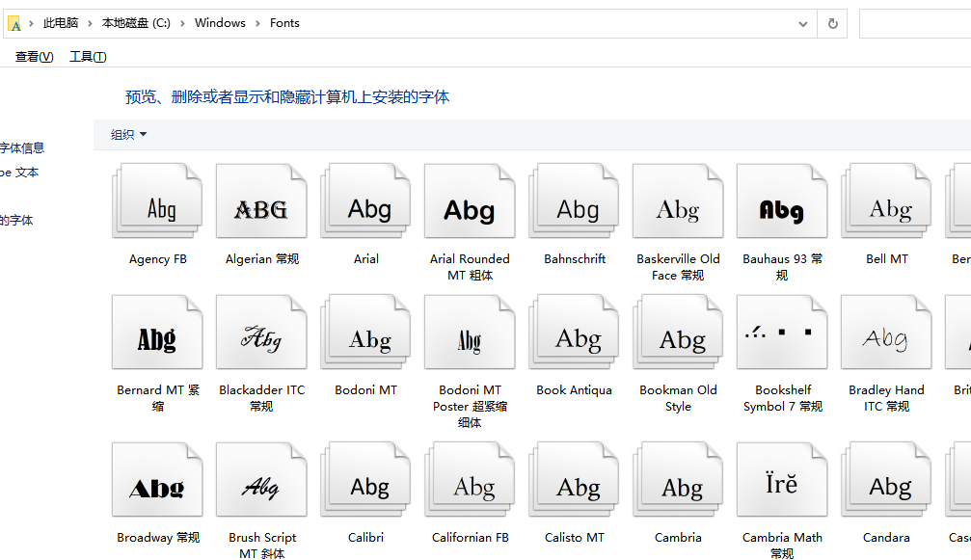Open the 组织 dropdown menu
This screenshot has height=560, width=971.
pyautogui.click(x=129, y=134)
